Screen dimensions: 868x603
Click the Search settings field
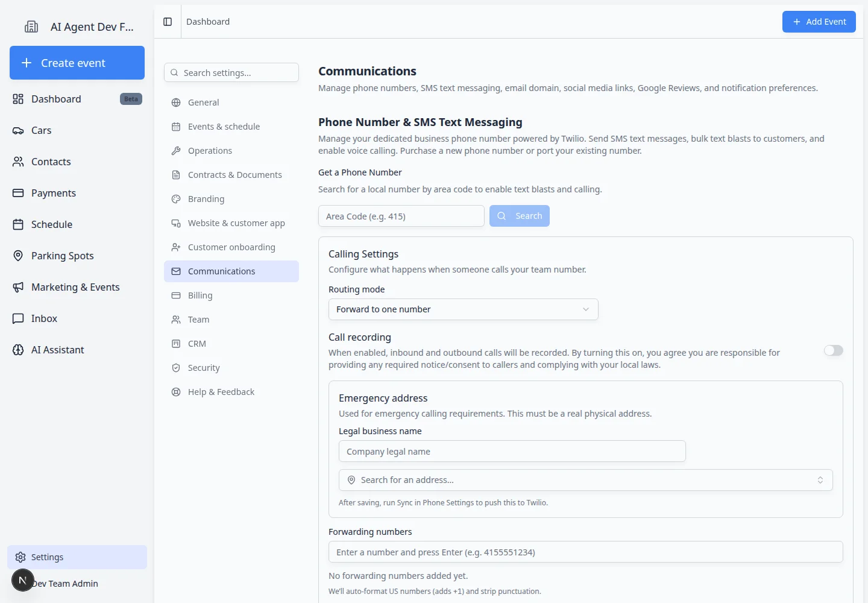pyautogui.click(x=231, y=72)
